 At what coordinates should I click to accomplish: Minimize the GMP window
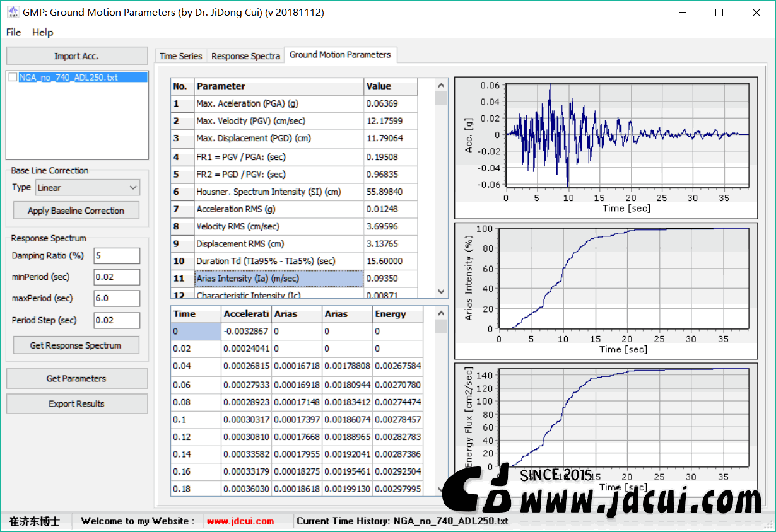pyautogui.click(x=683, y=13)
